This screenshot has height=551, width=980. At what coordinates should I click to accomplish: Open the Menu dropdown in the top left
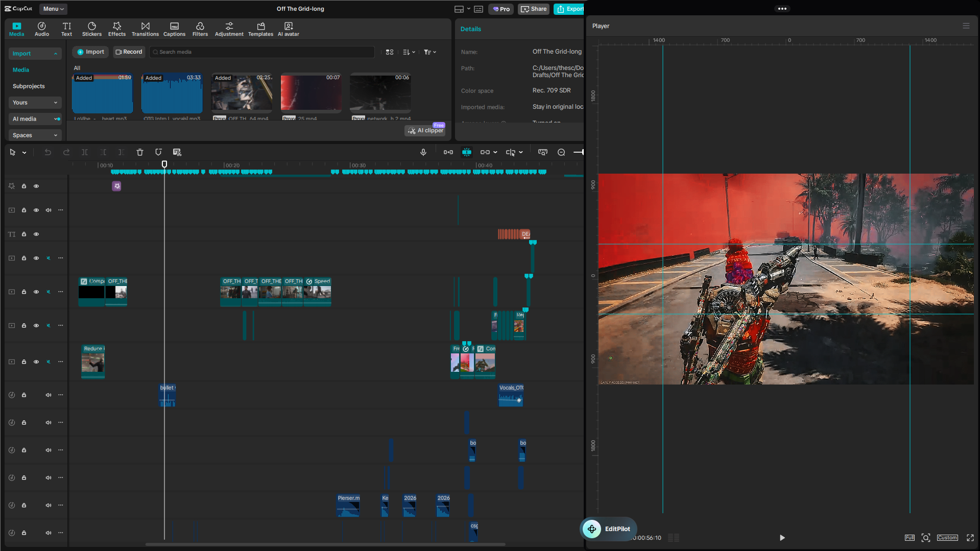point(53,9)
